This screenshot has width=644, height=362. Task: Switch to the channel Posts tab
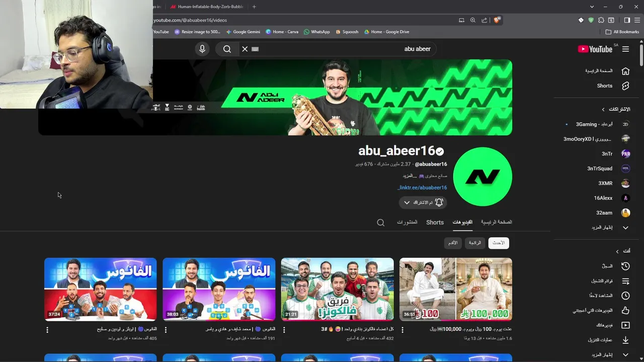click(x=407, y=222)
